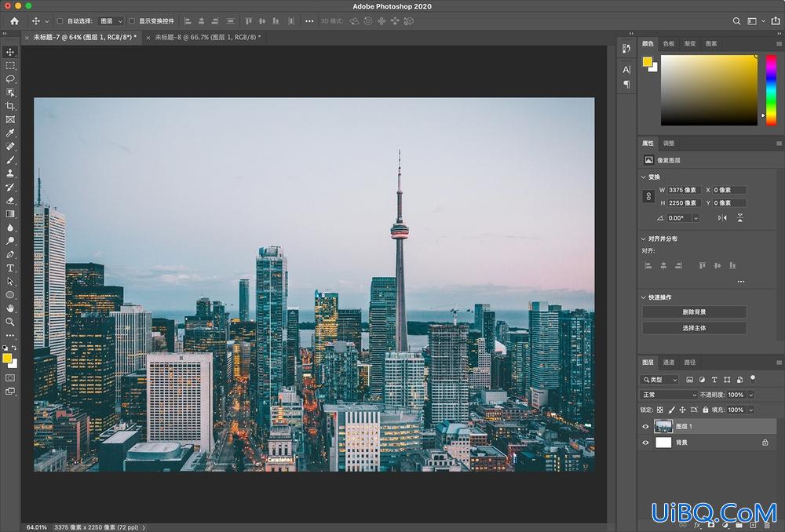Open Edit Toolbar three-dots in toolbox
The height and width of the screenshot is (532, 785).
(10, 335)
